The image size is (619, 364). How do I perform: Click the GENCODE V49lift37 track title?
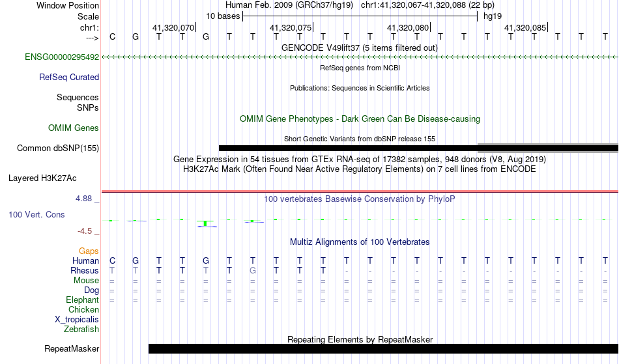(x=360, y=48)
